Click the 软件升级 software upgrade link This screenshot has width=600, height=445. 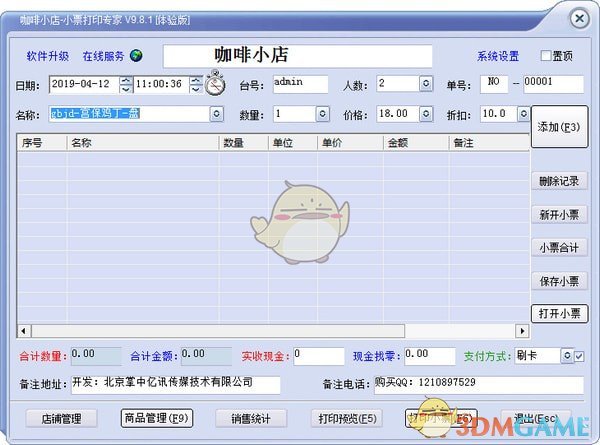(48, 56)
